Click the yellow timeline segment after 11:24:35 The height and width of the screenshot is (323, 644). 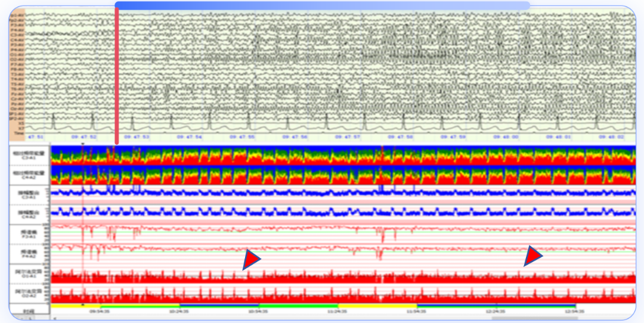pos(377,306)
